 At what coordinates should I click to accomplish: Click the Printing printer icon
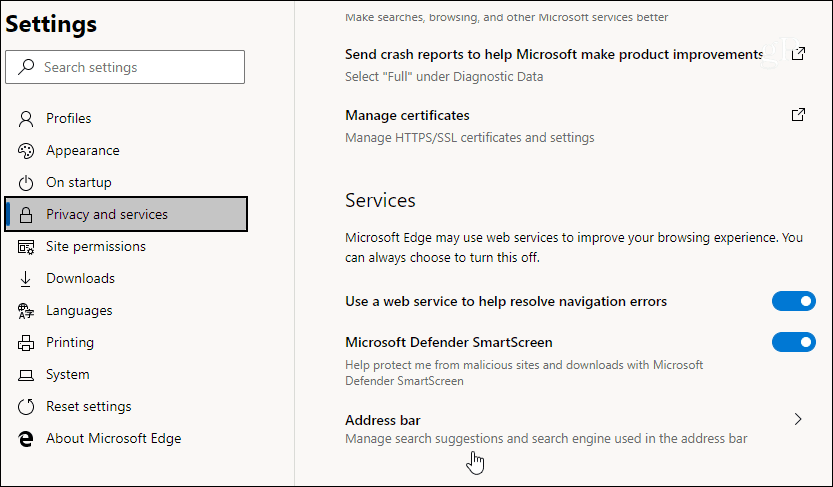26,343
